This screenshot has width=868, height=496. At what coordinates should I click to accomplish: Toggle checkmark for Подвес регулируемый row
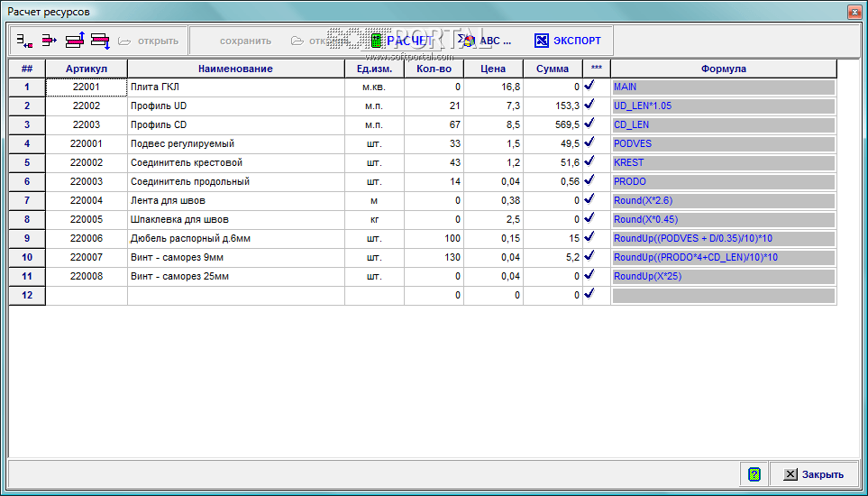(590, 142)
